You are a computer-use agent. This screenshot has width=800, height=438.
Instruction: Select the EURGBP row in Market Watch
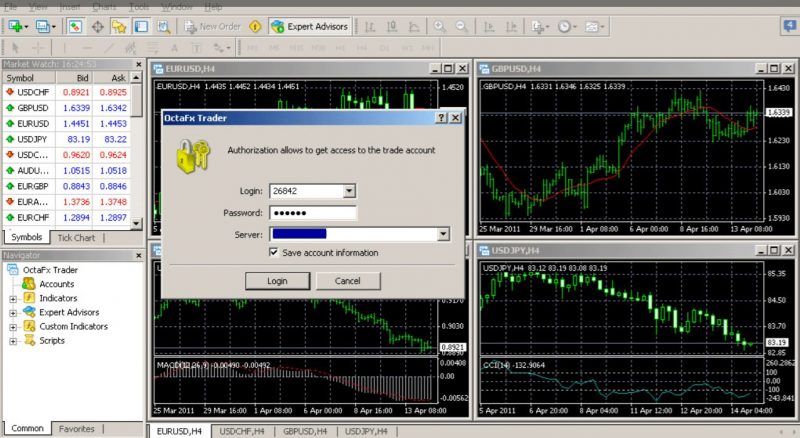(66, 186)
